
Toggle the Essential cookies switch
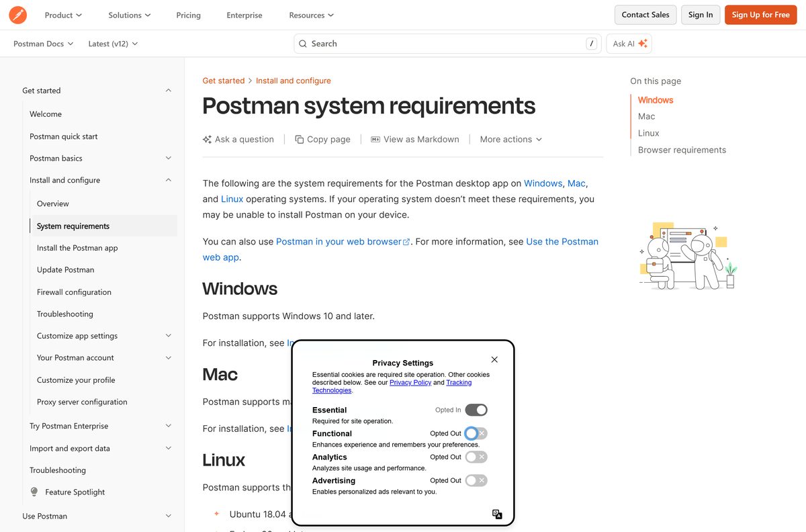(x=476, y=410)
